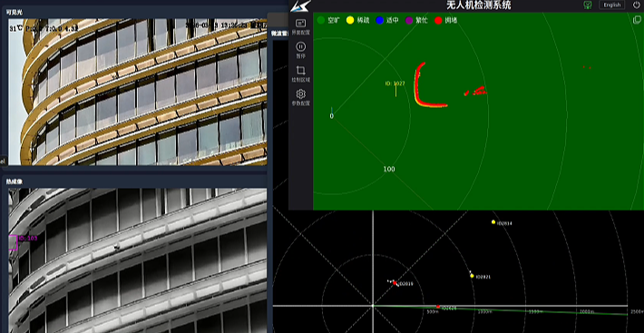Select the draw region crop tool
The width and height of the screenshot is (644, 333).
tap(300, 70)
